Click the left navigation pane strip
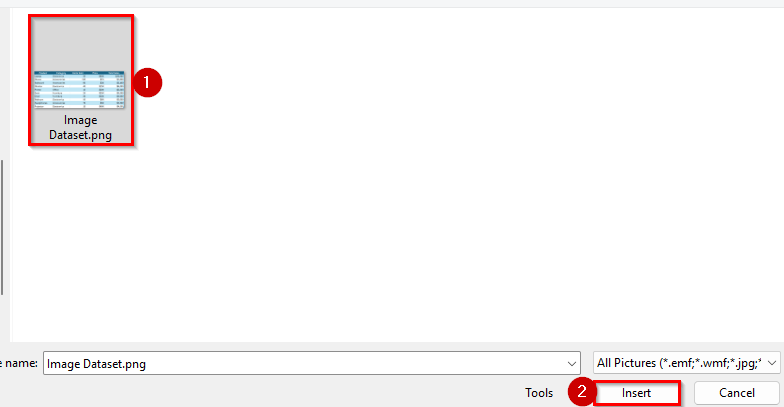Image resolution: width=784 pixels, height=407 pixels. point(5,175)
